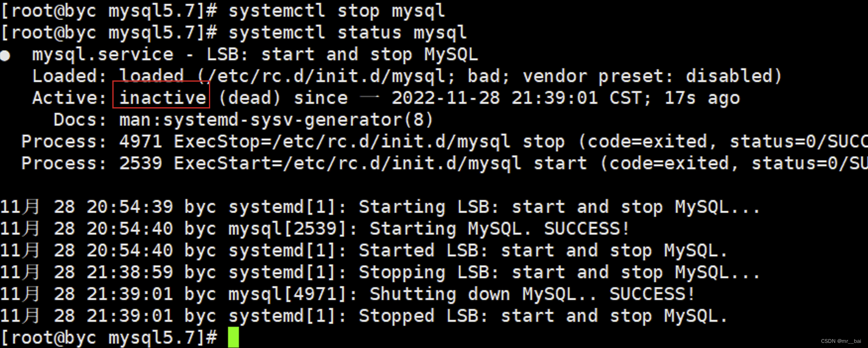This screenshot has width=868, height=348.
Task: Click the "systemctl status mysql" command
Action: [x=347, y=33]
